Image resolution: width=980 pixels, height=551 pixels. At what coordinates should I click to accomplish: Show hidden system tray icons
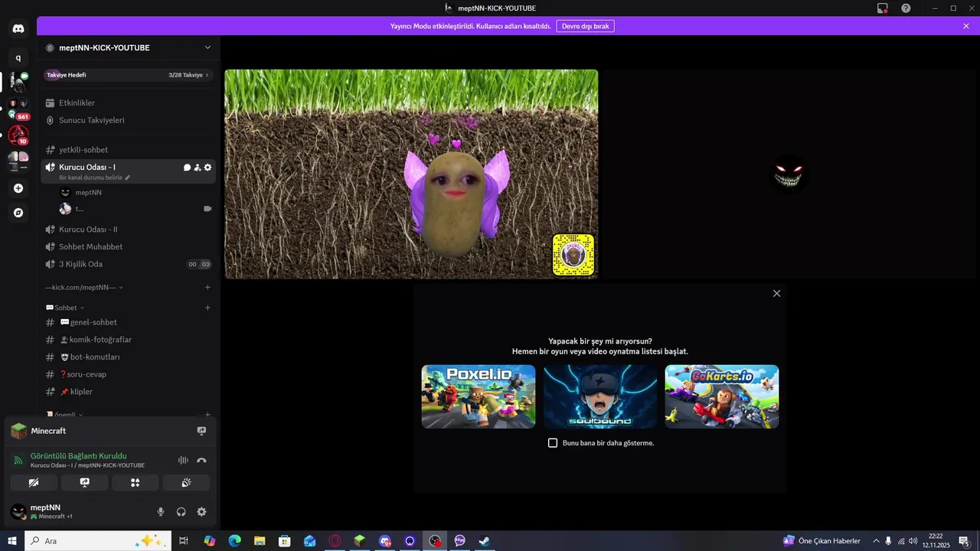(876, 541)
